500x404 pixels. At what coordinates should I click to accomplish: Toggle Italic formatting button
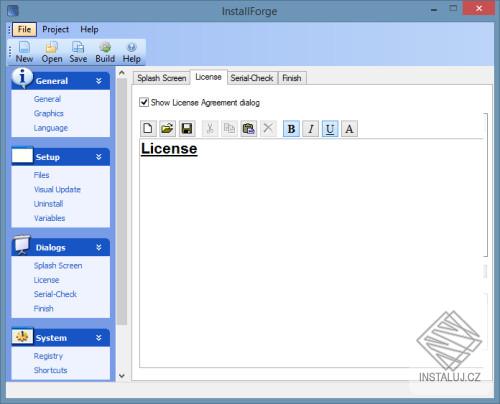click(311, 129)
